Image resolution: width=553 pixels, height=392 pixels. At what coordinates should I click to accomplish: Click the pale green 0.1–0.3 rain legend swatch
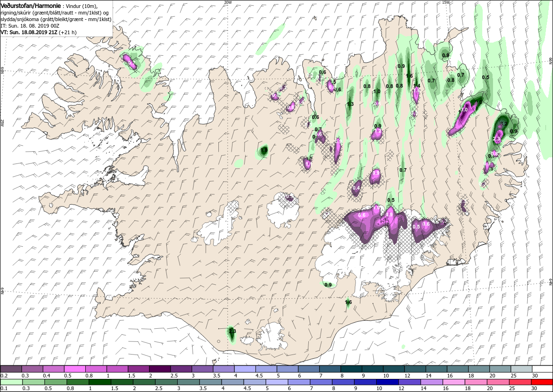coord(11,383)
